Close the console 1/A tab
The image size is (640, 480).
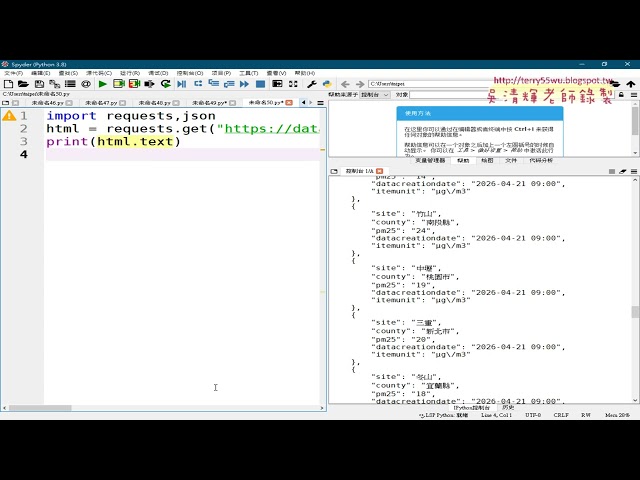[380, 171]
